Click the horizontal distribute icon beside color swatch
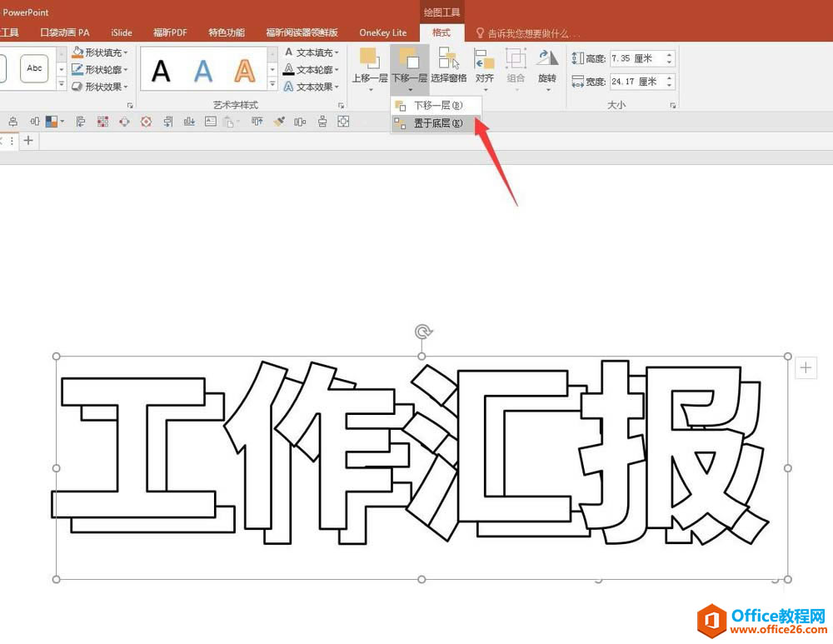833x644 pixels. click(34, 122)
